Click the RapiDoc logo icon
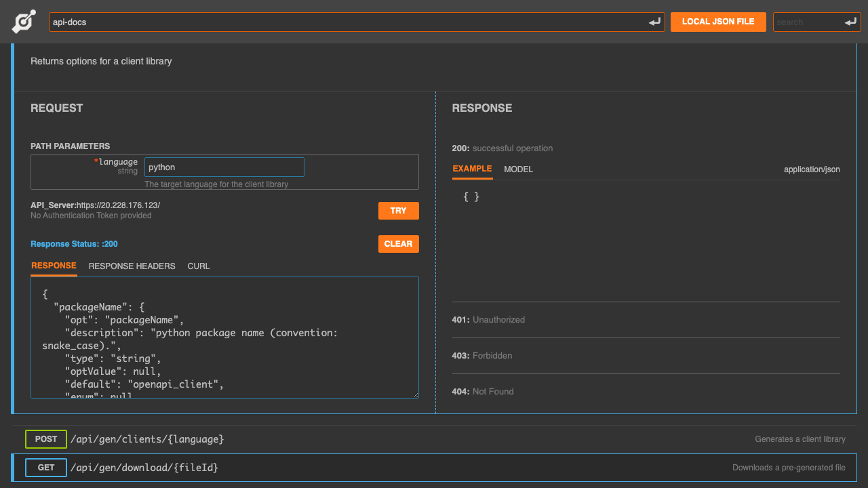 [x=24, y=22]
